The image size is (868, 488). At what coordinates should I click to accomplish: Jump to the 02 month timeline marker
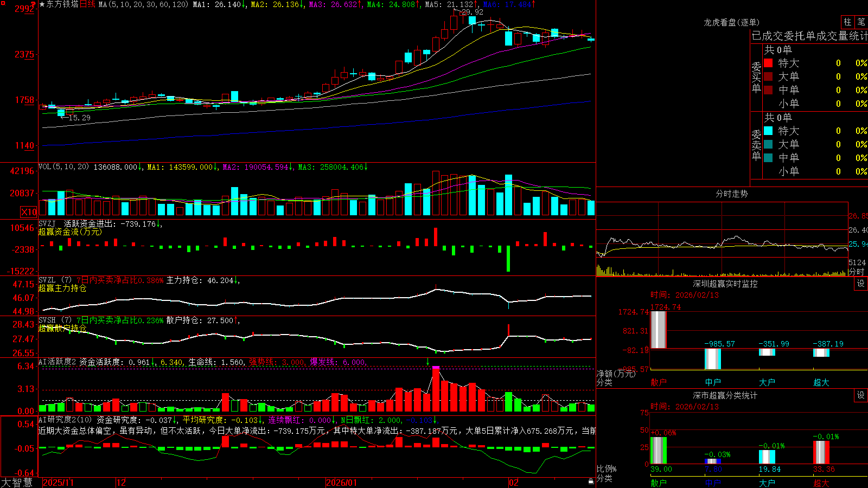[x=514, y=483]
